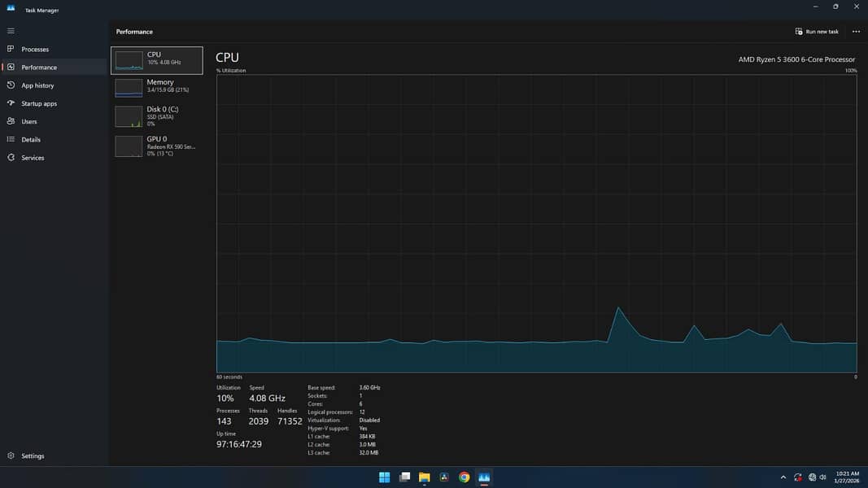Open the Users page
The image size is (868, 488).
click(x=29, y=121)
